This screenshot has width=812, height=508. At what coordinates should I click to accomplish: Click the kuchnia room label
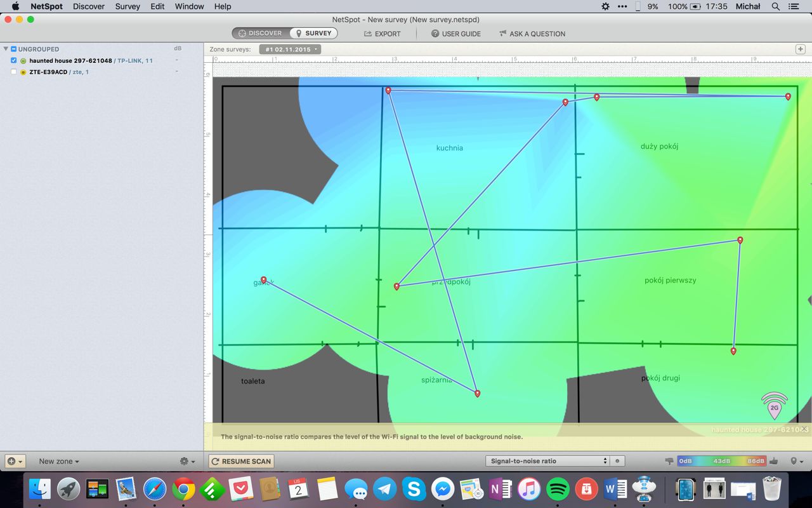450,148
